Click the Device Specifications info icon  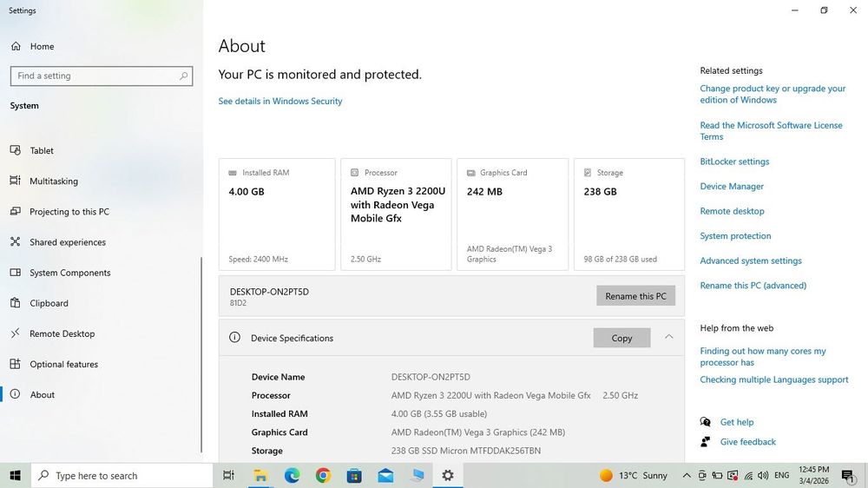coord(234,337)
